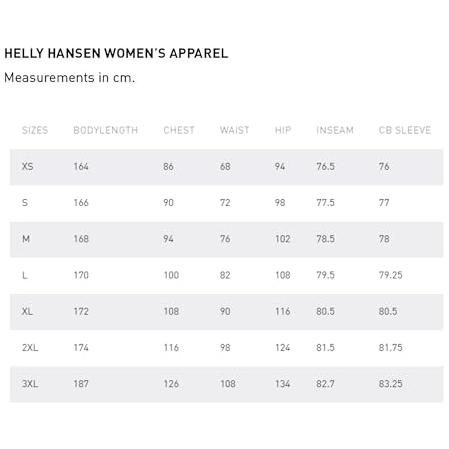Click the CB SLEEVE column header

click(405, 130)
